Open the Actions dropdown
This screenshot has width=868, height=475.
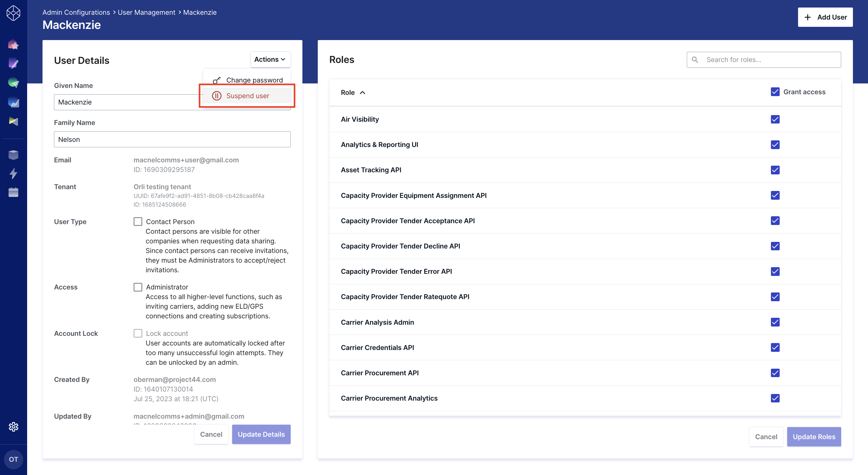270,59
